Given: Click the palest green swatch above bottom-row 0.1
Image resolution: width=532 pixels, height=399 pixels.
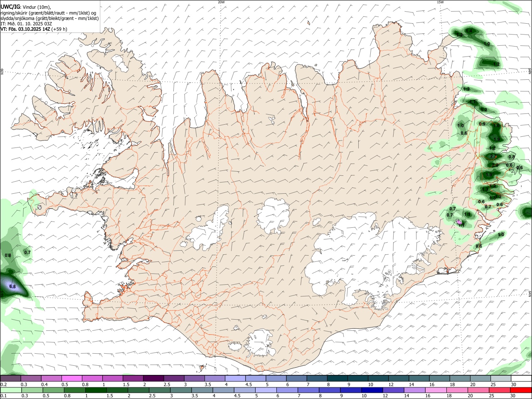Looking at the screenshot, I should click(11, 390).
